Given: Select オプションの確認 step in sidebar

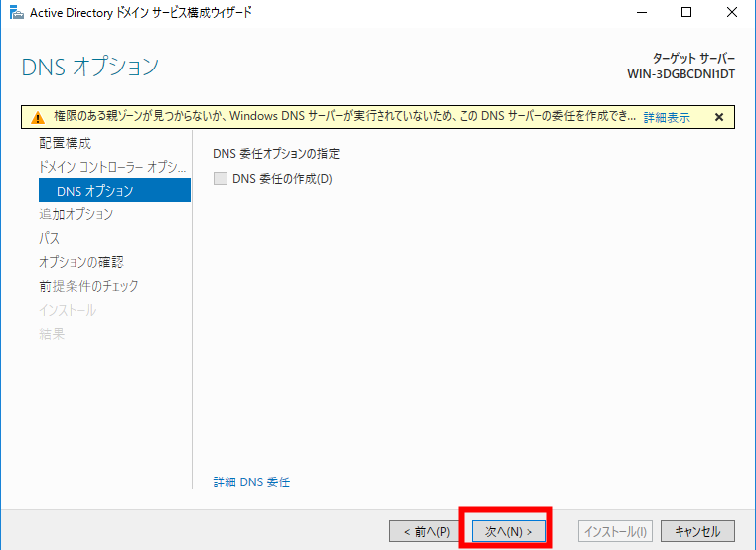Looking at the screenshot, I should (81, 262).
